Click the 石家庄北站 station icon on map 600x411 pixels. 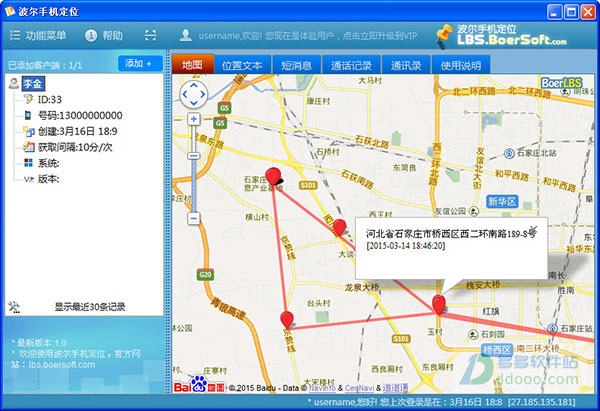click(509, 153)
